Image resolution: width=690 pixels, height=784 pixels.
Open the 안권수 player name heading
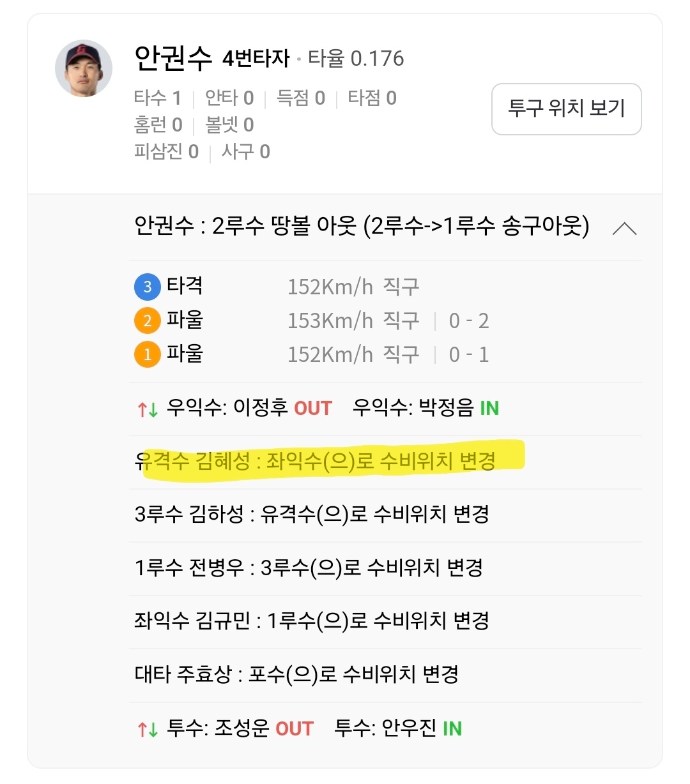coord(172,59)
